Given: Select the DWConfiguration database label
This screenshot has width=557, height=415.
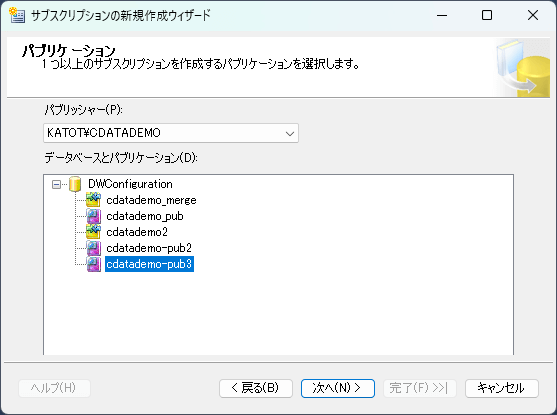Looking at the screenshot, I should tap(130, 184).
